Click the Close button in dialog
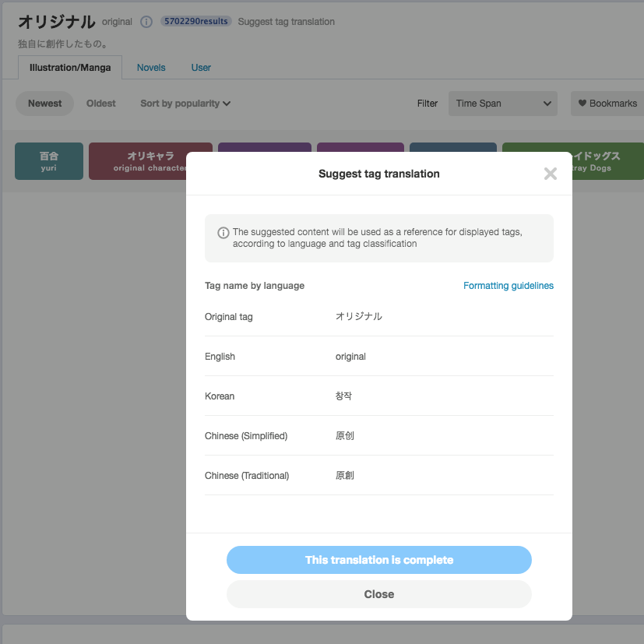Screen dimensions: 644x644 tap(378, 594)
